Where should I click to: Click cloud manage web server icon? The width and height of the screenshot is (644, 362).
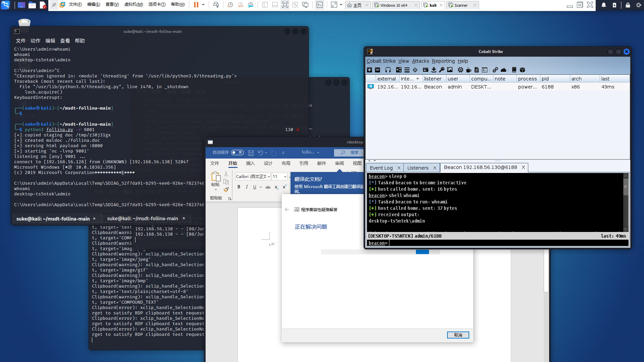[x=503, y=70]
